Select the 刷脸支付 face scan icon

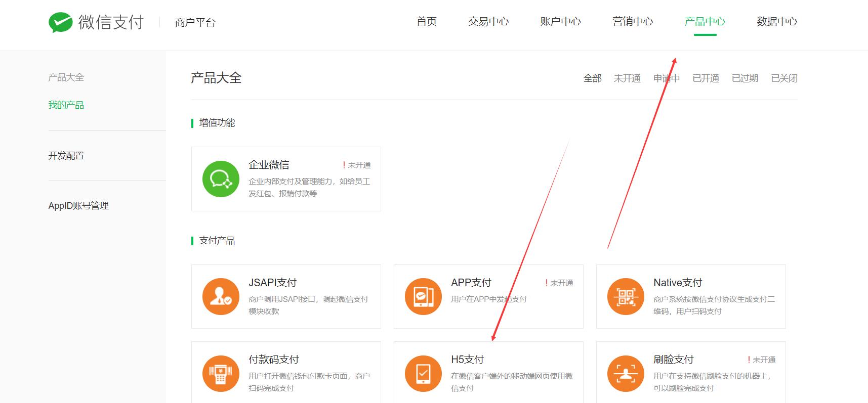626,374
